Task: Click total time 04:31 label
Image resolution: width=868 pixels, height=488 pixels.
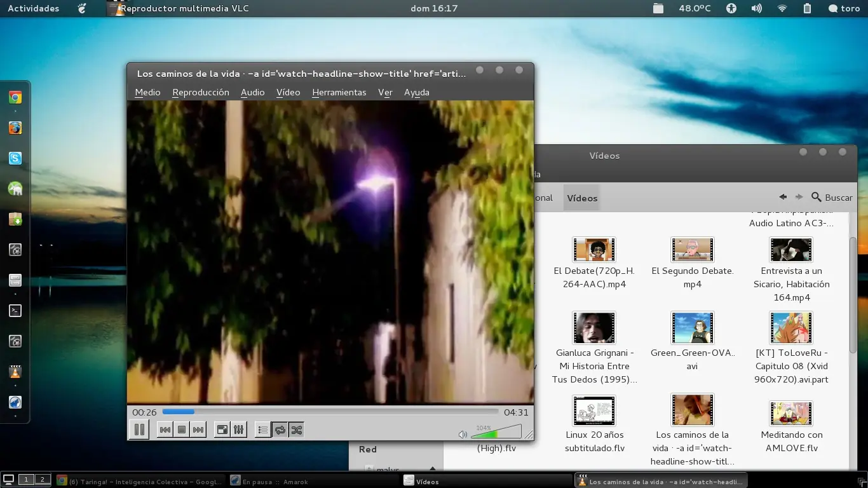Action: (516, 412)
